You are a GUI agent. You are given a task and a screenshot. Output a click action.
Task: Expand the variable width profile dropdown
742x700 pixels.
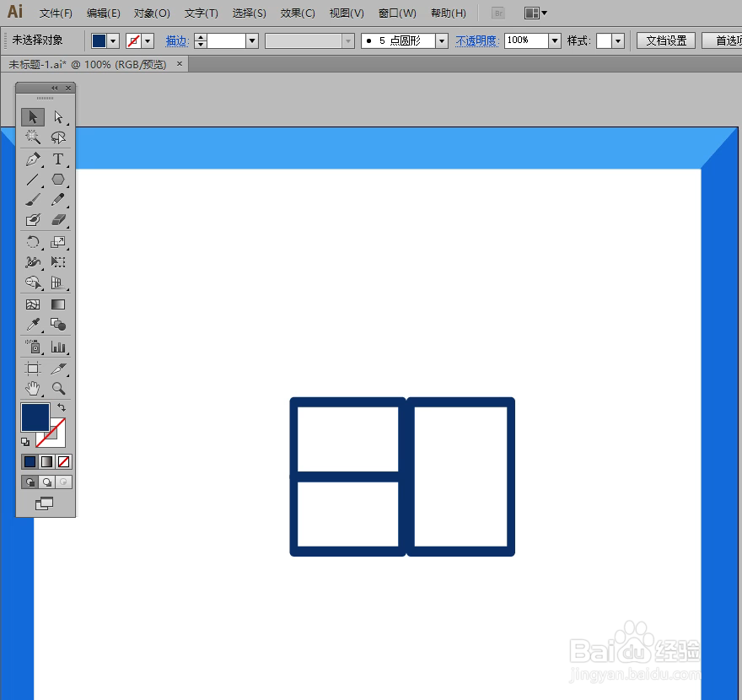[x=348, y=41]
